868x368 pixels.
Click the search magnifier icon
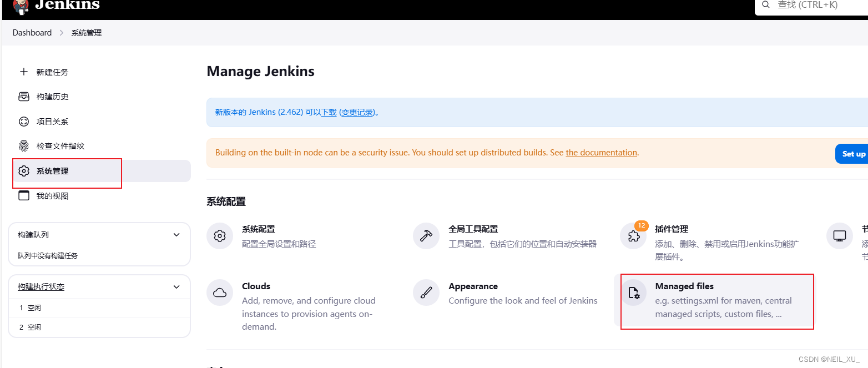click(x=766, y=5)
